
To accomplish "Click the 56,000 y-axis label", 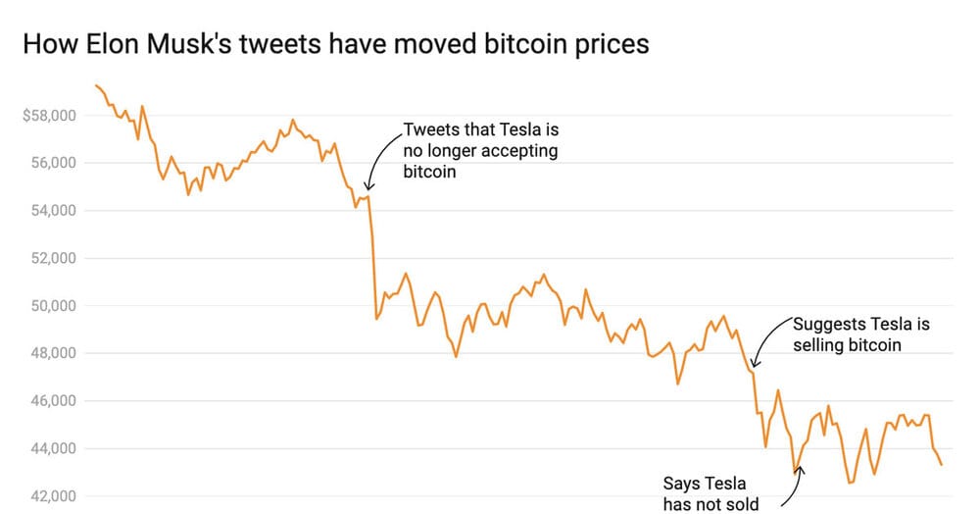I will [x=54, y=163].
